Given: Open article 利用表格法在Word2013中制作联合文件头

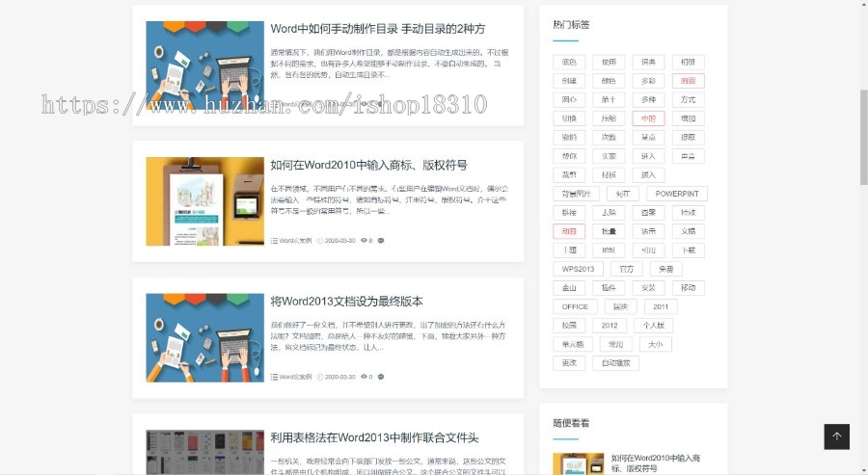Looking at the screenshot, I should tap(374, 438).
